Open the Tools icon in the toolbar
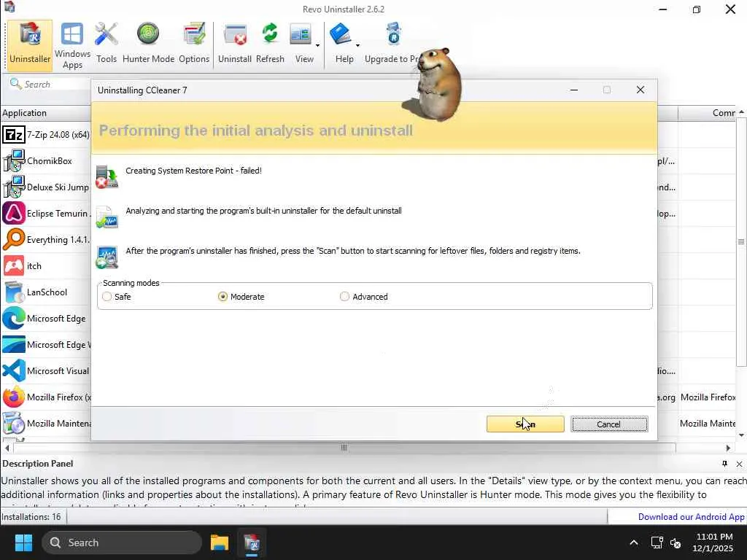Image resolution: width=747 pixels, height=560 pixels. 107,44
